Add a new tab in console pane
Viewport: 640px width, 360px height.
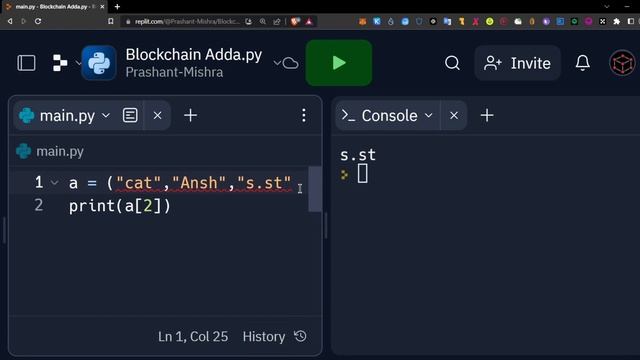click(487, 116)
